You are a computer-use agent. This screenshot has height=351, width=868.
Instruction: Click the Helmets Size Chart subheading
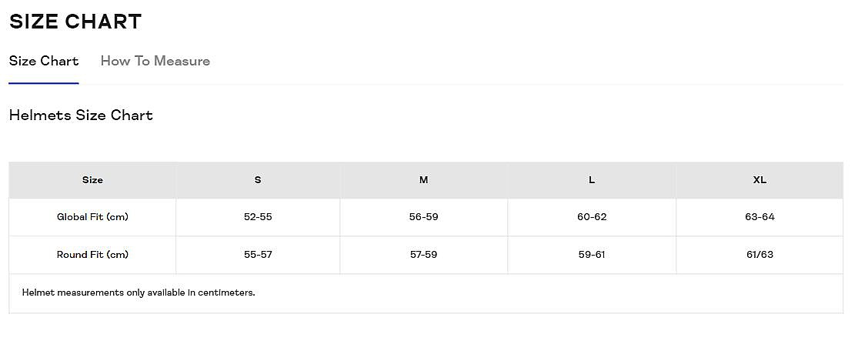tap(81, 115)
